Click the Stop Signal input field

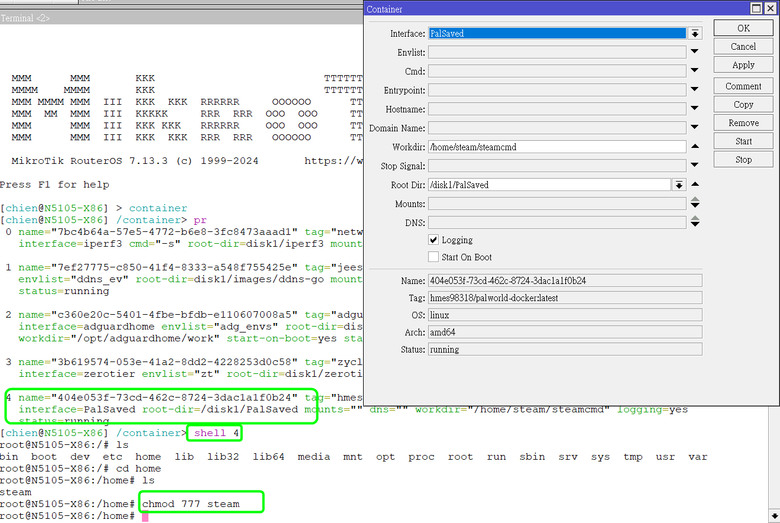point(557,166)
